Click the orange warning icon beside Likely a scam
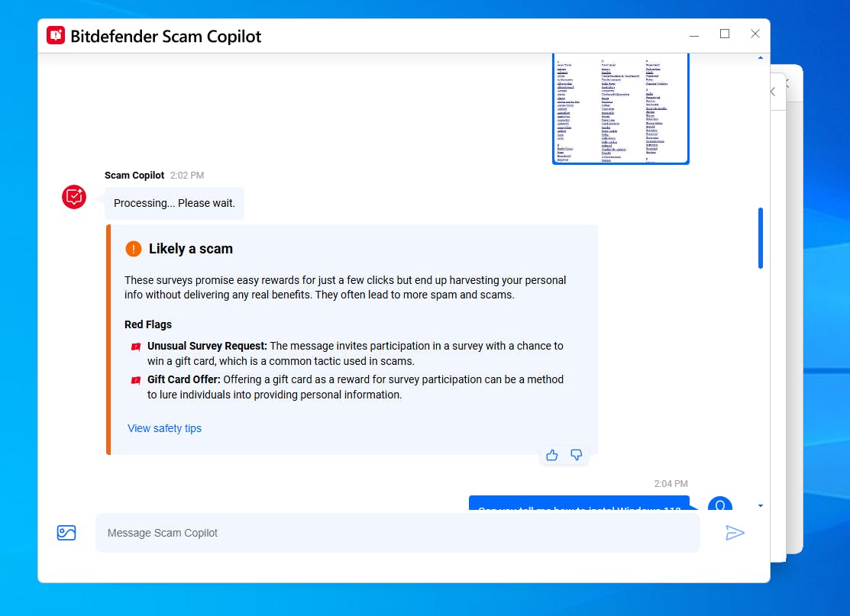Image resolution: width=850 pixels, height=616 pixels. point(134,249)
